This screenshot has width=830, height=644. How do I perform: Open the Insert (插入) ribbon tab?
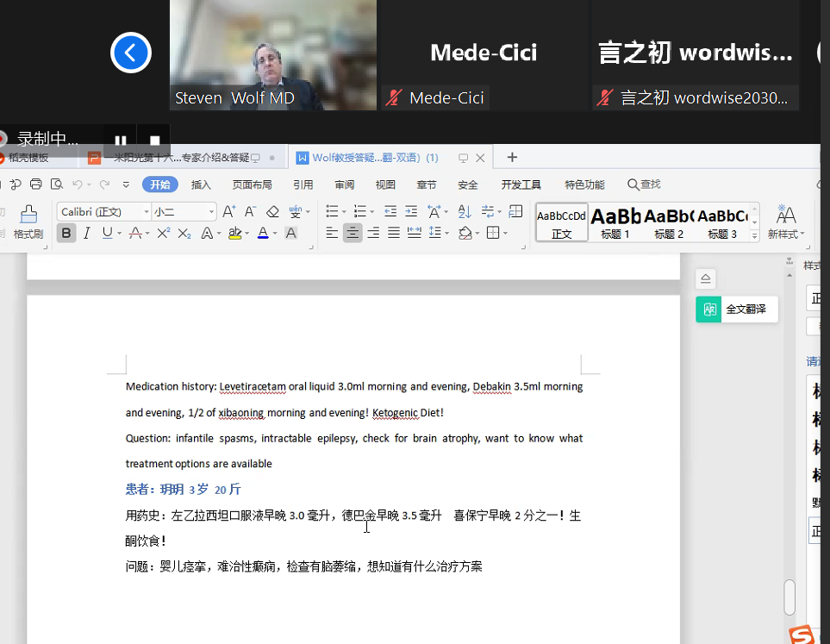click(201, 184)
